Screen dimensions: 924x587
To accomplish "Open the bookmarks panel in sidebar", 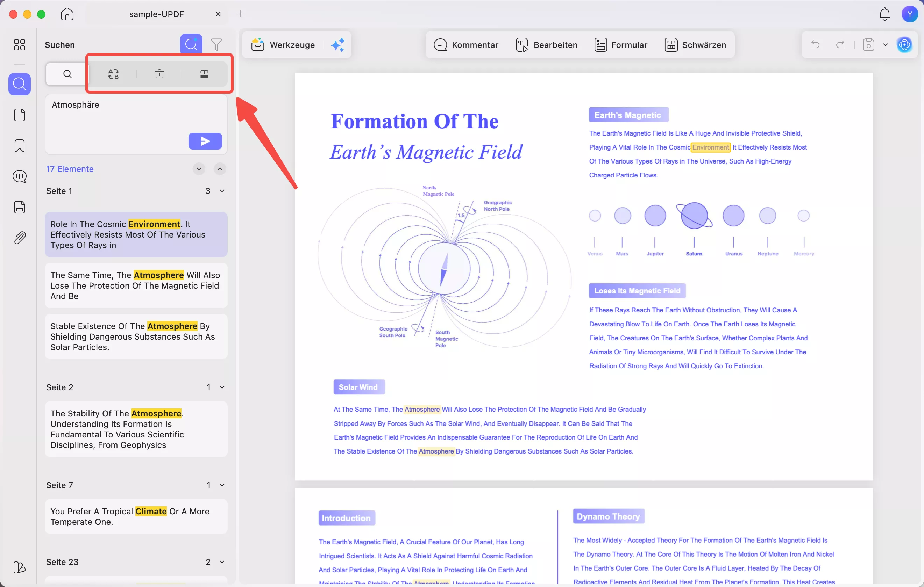I will coord(20,146).
